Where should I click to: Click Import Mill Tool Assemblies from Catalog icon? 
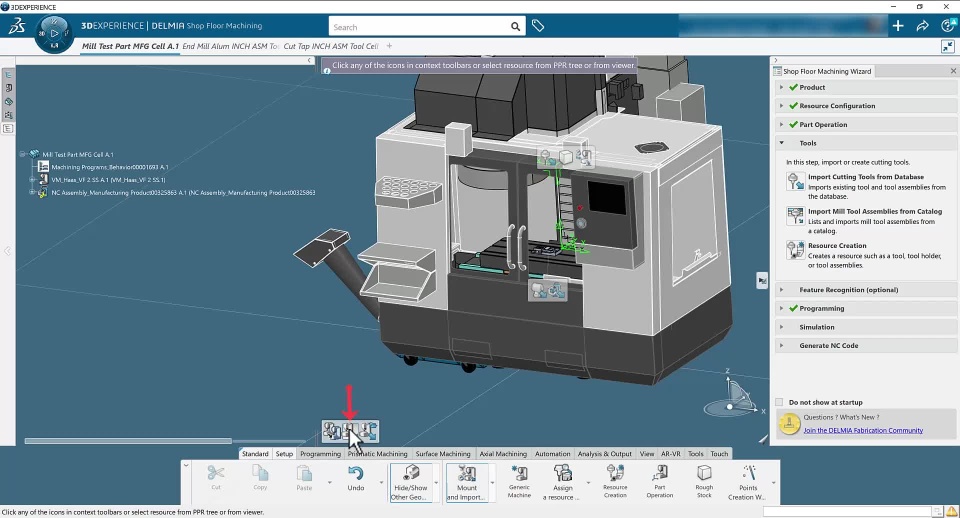795,216
